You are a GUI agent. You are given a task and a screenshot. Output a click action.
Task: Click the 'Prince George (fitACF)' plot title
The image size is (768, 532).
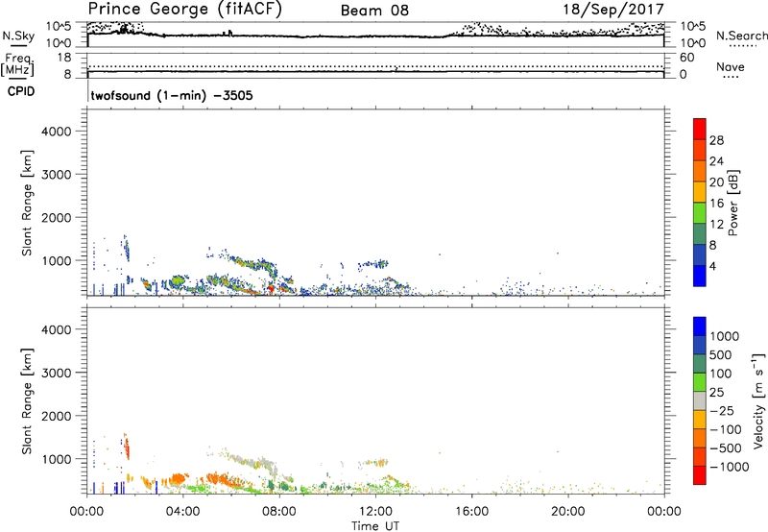[184, 9]
